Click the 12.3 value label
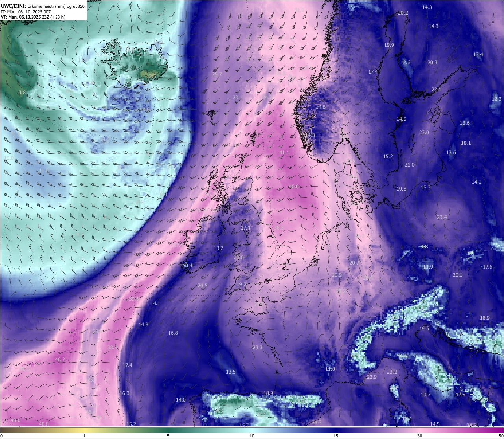This screenshot has height=439, width=504. point(497,99)
